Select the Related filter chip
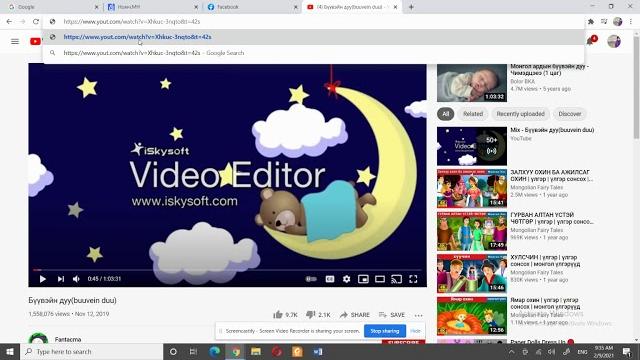The image size is (640, 360). [473, 114]
